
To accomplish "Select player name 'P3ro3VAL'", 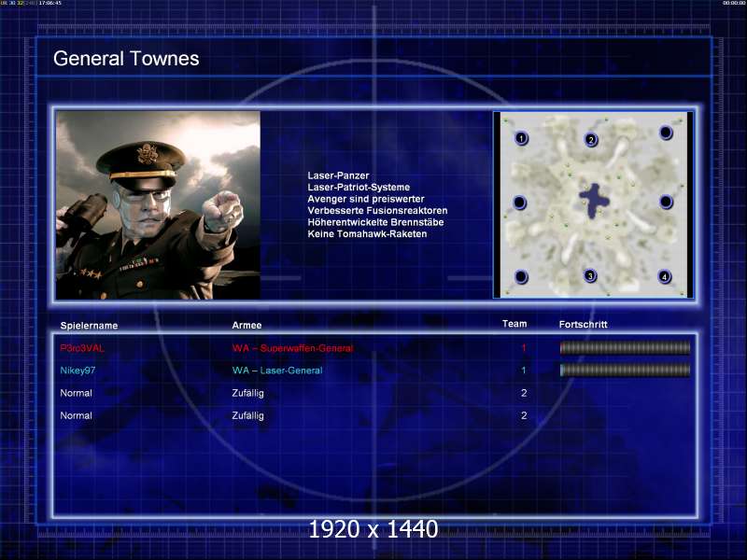I will [82, 348].
